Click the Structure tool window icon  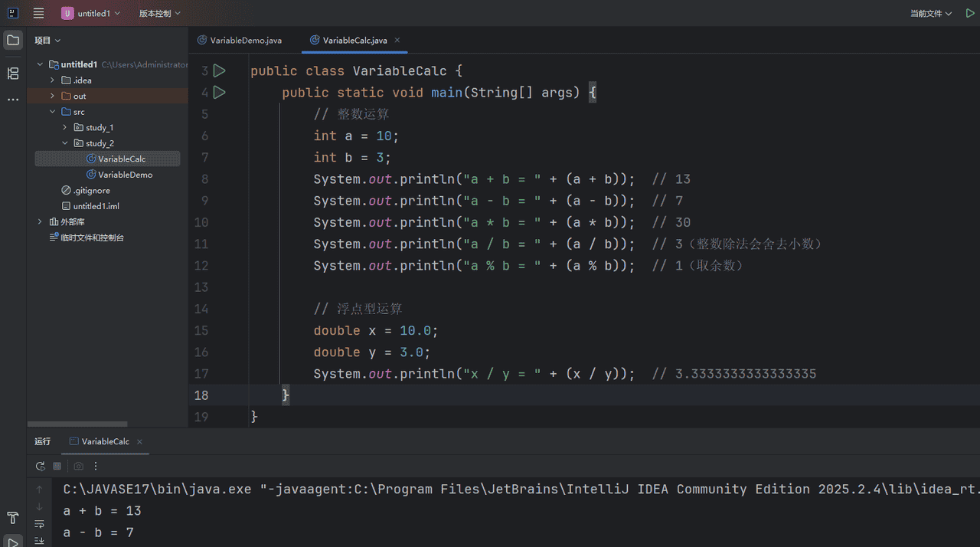pyautogui.click(x=13, y=74)
